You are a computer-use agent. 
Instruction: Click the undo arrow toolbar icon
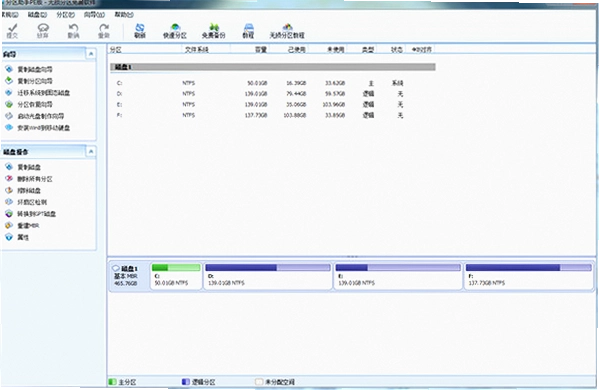coord(73,31)
